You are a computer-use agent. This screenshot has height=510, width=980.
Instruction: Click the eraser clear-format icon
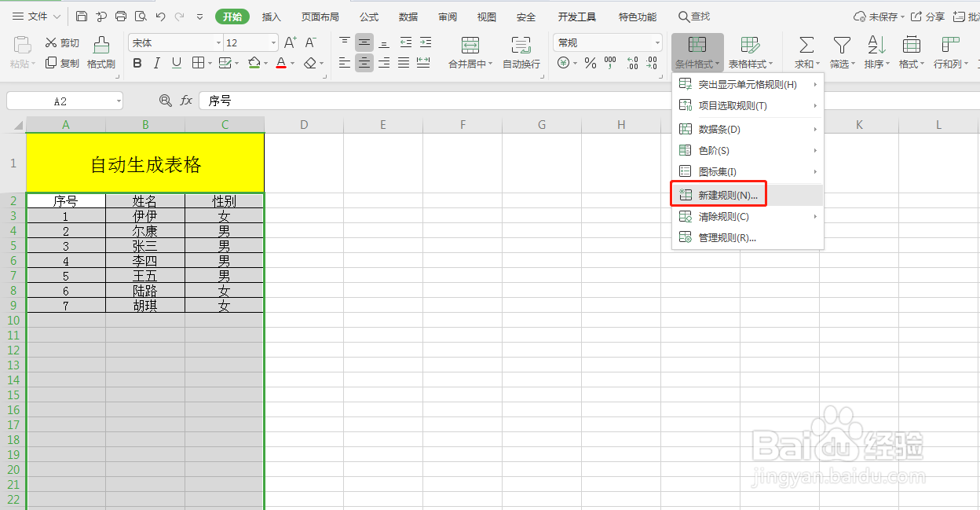point(310,64)
